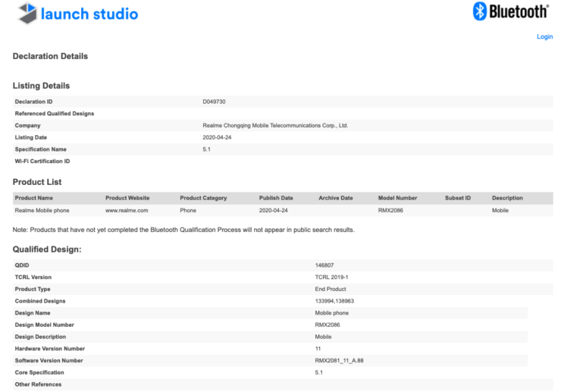The width and height of the screenshot is (561, 392).
Task: Select the Realme Mobile phone product name cell
Action: point(42,211)
